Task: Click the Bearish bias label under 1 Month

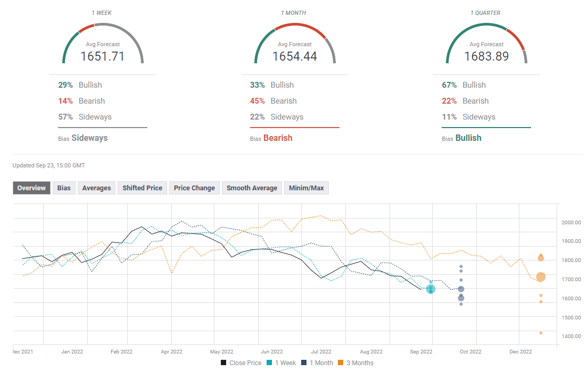Action: tap(278, 138)
